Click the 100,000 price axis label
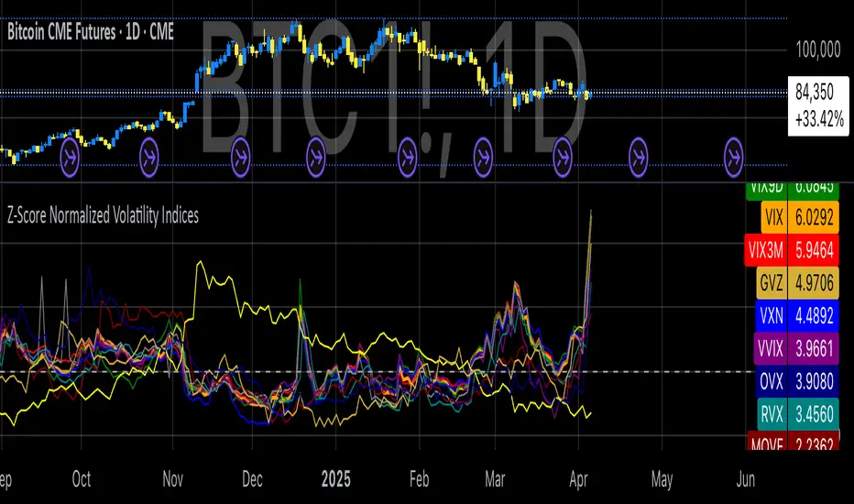 coord(818,49)
